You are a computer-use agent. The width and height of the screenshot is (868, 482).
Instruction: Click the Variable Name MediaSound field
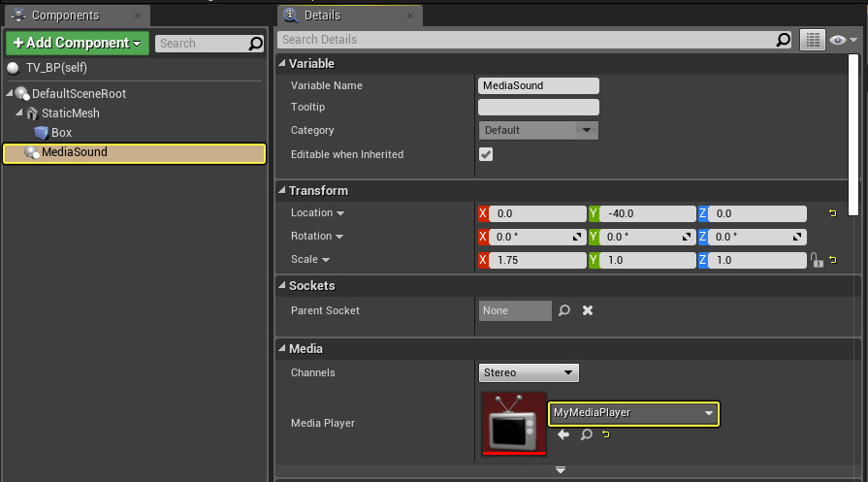tap(538, 85)
